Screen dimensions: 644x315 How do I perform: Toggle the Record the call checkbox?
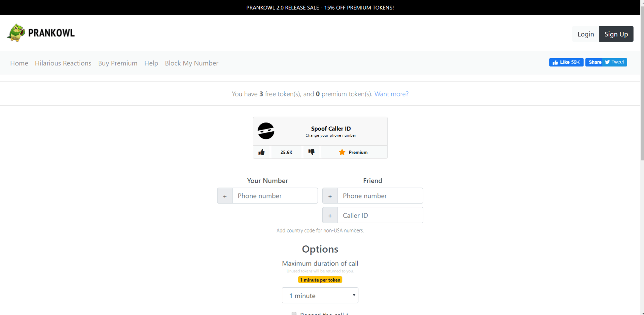point(294,314)
